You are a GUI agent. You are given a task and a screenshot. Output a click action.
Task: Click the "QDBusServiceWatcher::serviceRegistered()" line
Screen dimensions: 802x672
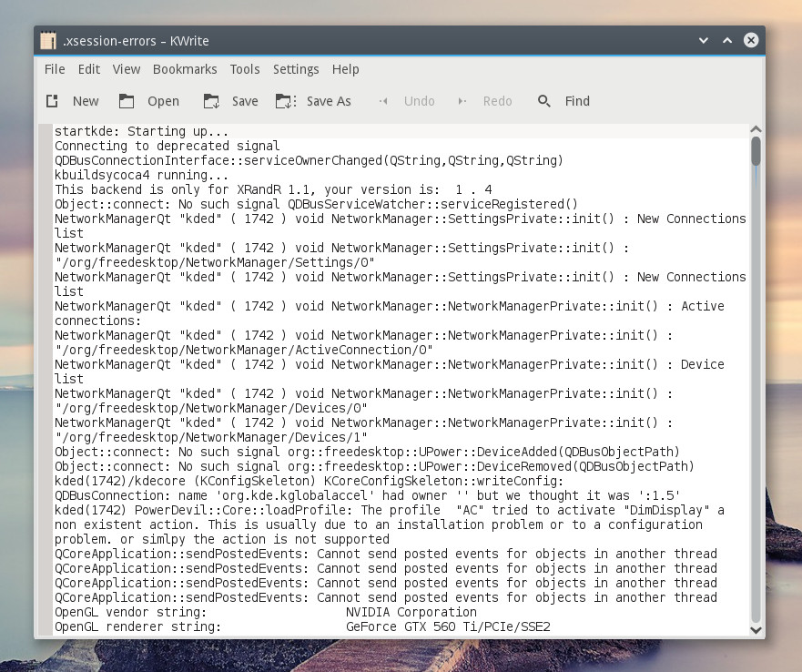(x=316, y=204)
